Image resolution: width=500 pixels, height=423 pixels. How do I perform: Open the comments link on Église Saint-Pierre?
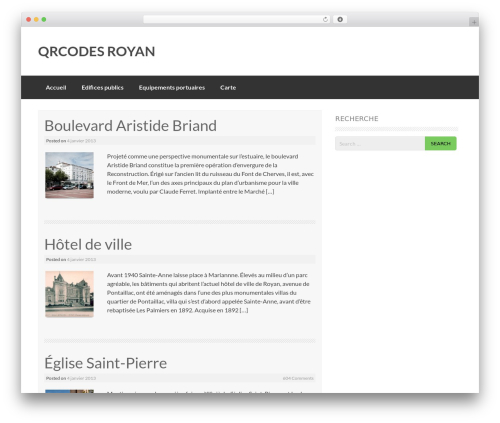tap(298, 378)
